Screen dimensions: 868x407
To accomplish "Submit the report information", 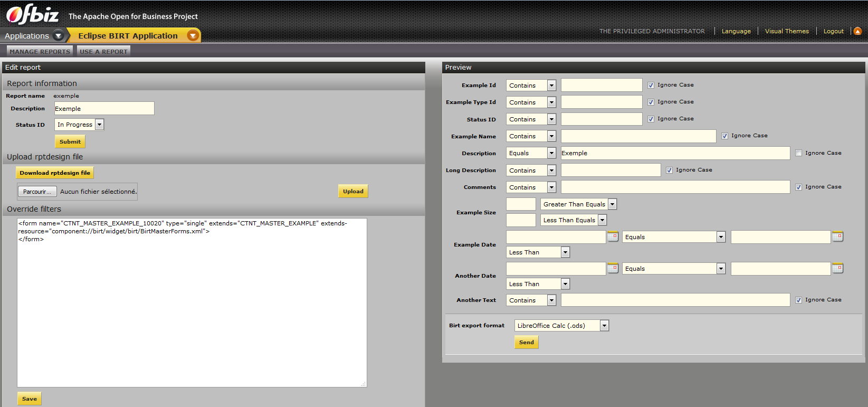I will coord(70,141).
